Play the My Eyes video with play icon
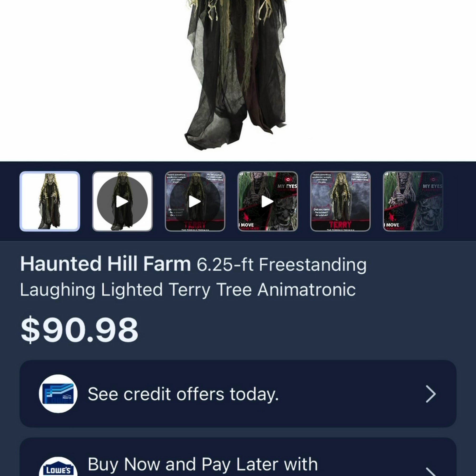This screenshot has width=476, height=476. [x=268, y=201]
